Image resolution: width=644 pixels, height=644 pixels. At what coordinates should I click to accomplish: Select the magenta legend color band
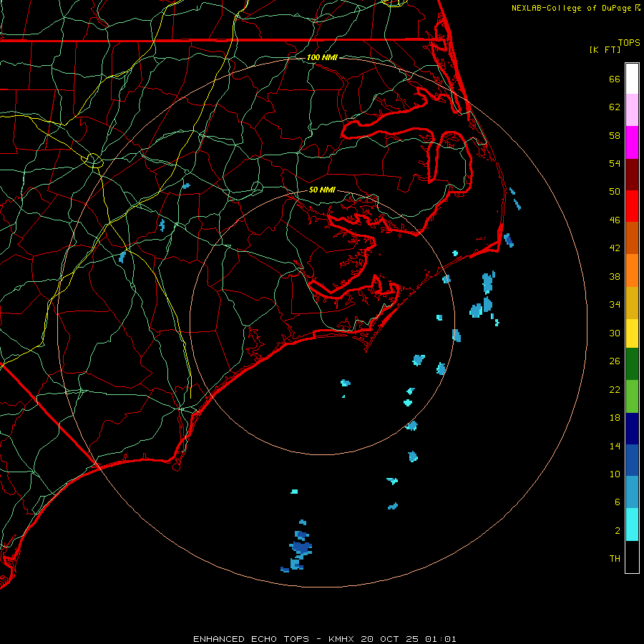click(632, 142)
